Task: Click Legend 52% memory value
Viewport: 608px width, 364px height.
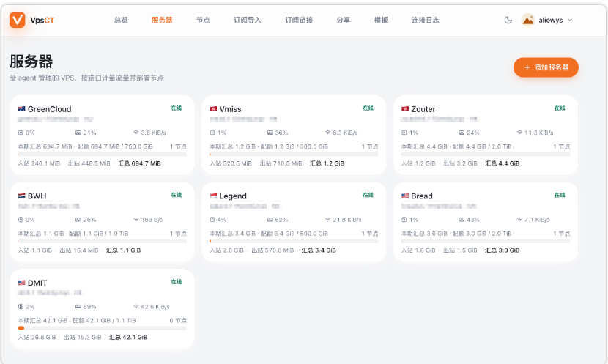Action: tap(281, 220)
